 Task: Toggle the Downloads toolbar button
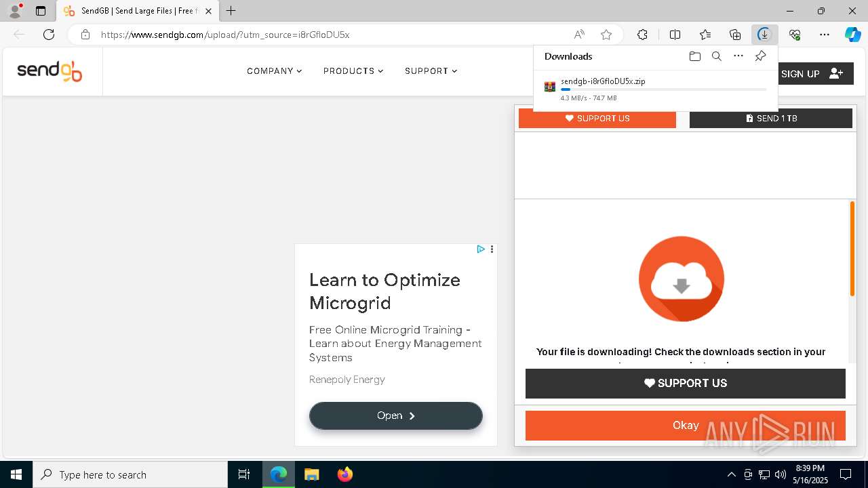764,35
